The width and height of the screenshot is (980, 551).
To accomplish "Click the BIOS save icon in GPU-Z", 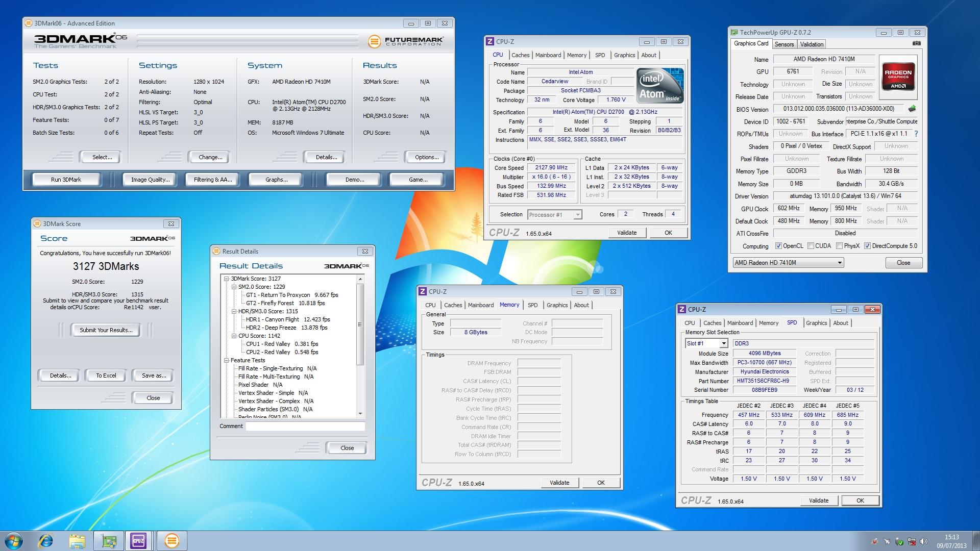I will [912, 109].
